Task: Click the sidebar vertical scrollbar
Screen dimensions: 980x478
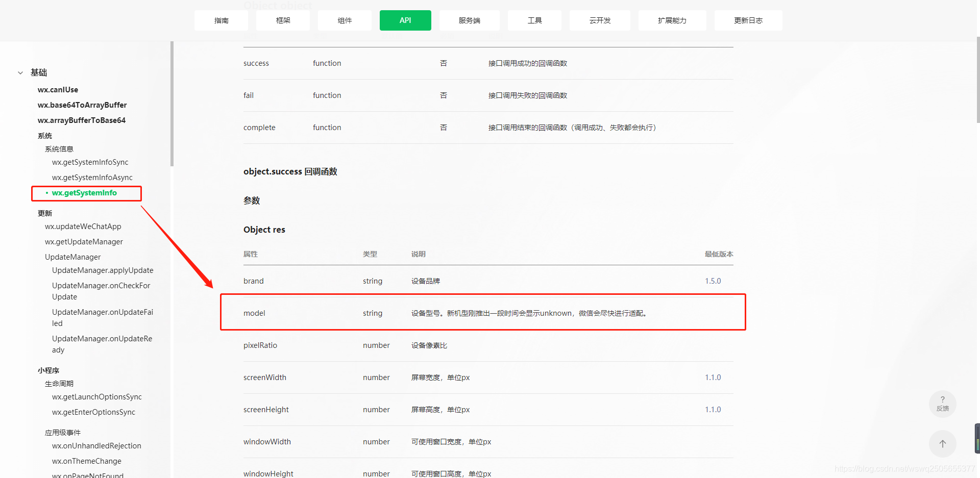Action: coord(172,104)
